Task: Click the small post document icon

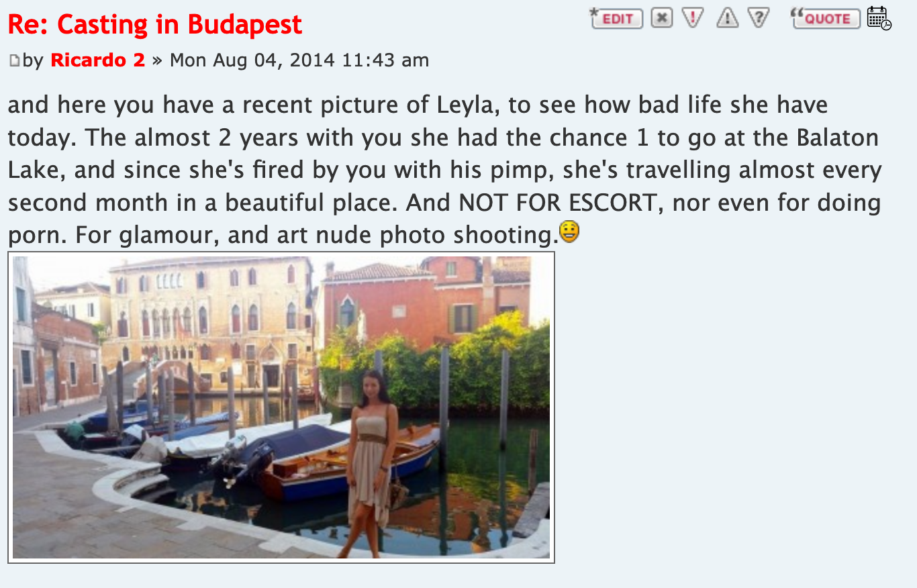Action: tap(15, 61)
